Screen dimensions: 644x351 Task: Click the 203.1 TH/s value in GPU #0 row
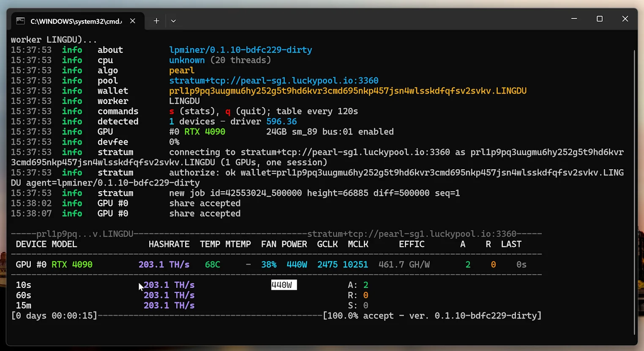164,265
